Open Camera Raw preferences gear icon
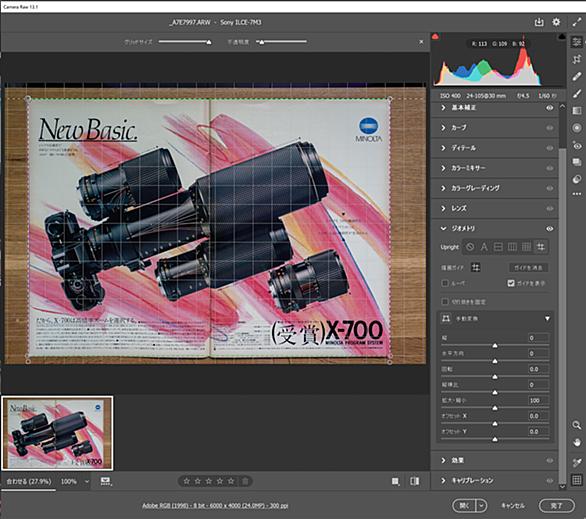The image size is (586, 519). 556,22
